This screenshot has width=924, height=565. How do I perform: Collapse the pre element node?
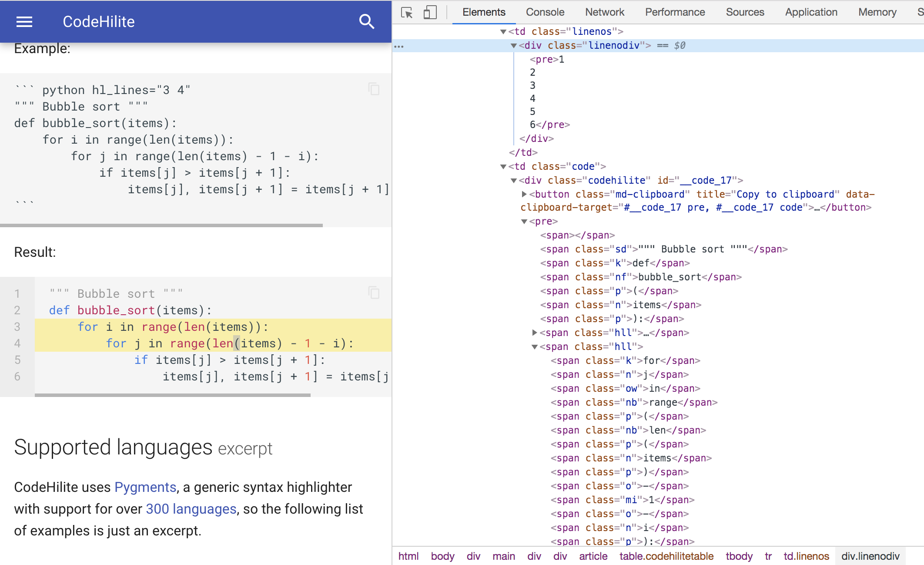click(524, 221)
